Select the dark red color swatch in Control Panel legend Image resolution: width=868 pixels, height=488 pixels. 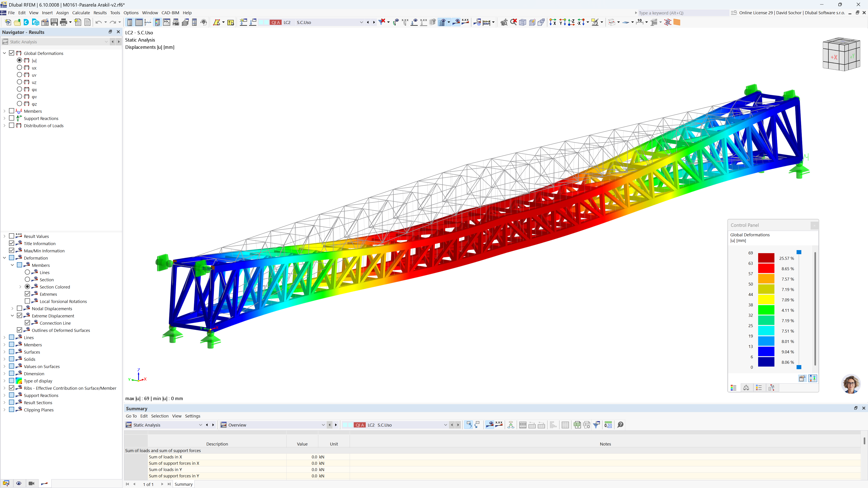(766, 258)
